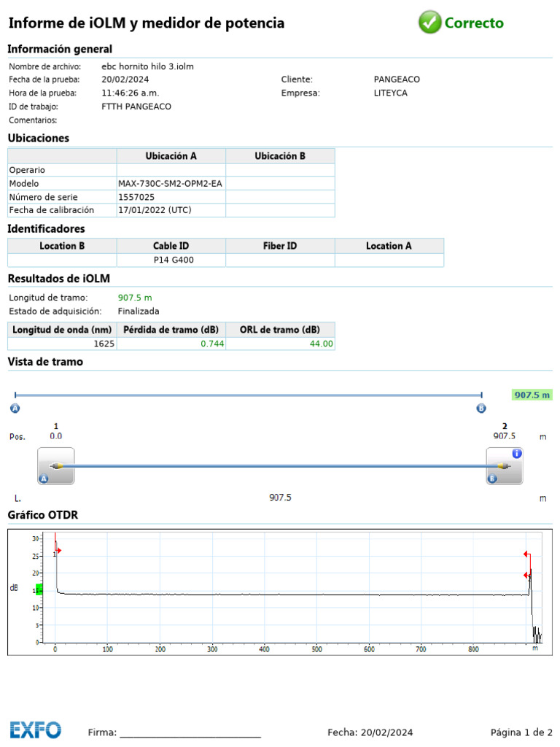Viewport: 560px width, 747px height.
Task: Click red event marker 1 on OTDR graph
Action: click(57, 551)
